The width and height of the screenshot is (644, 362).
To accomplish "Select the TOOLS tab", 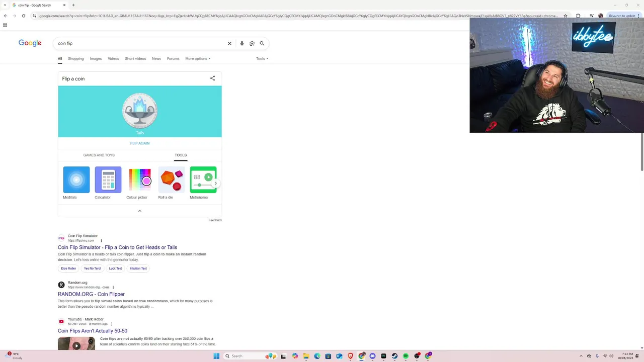I will click(181, 155).
